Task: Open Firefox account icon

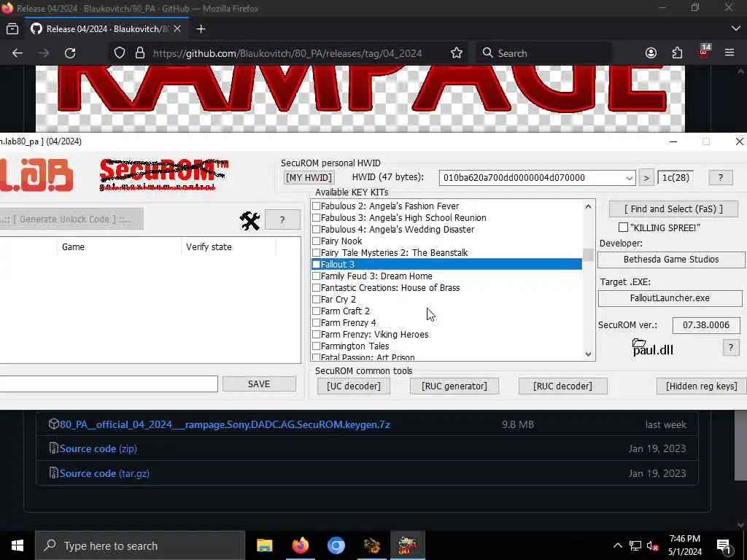Action: click(651, 52)
